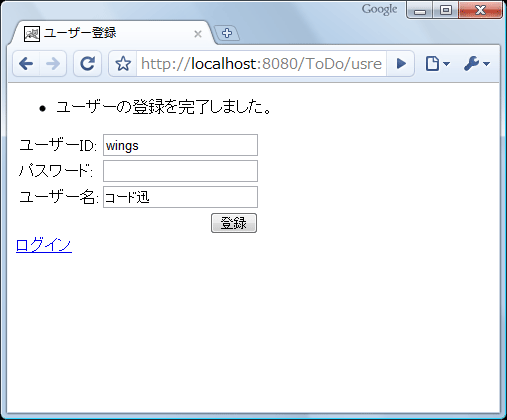507x420 pixels.
Task: Click the パスワード: label
Action: (x=56, y=171)
